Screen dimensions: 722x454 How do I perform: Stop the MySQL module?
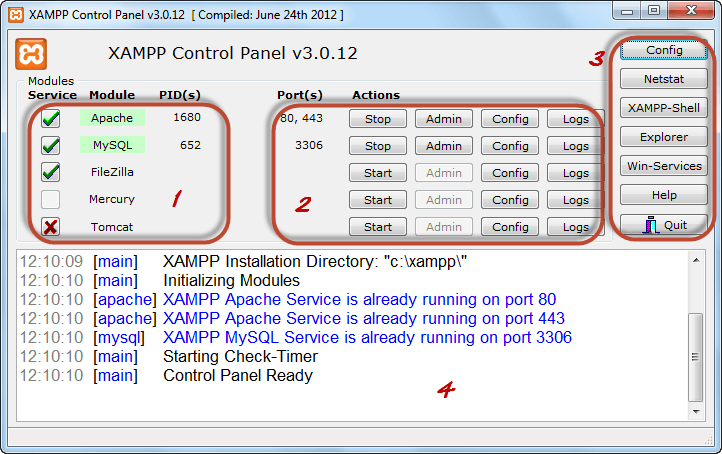pyautogui.click(x=378, y=146)
